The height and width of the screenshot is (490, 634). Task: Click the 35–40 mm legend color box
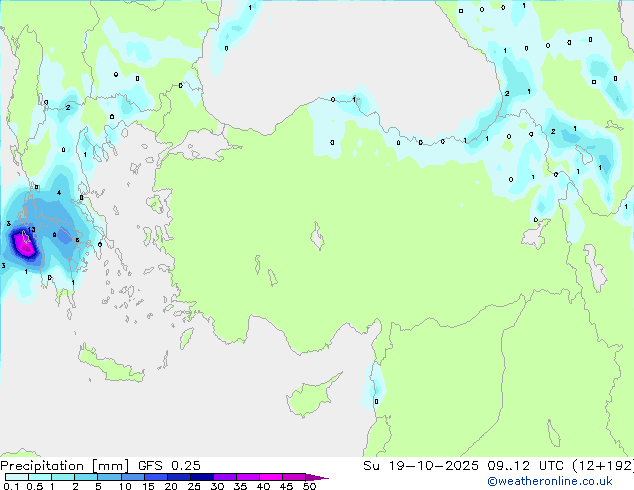[248, 477]
